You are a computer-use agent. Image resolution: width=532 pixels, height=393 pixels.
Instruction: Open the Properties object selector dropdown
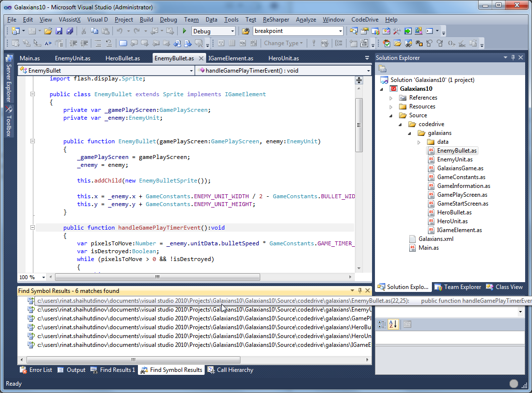coord(520,312)
